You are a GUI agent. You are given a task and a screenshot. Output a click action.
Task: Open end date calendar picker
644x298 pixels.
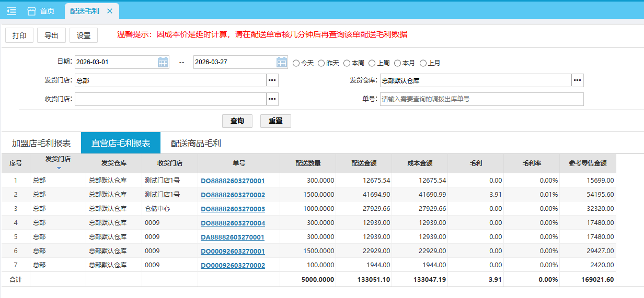pyautogui.click(x=282, y=62)
